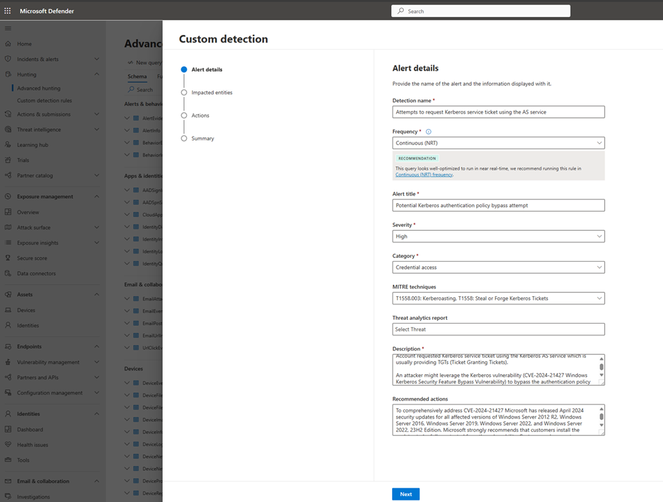Follow the Continuous (NRT) frequency link

pyautogui.click(x=424, y=175)
